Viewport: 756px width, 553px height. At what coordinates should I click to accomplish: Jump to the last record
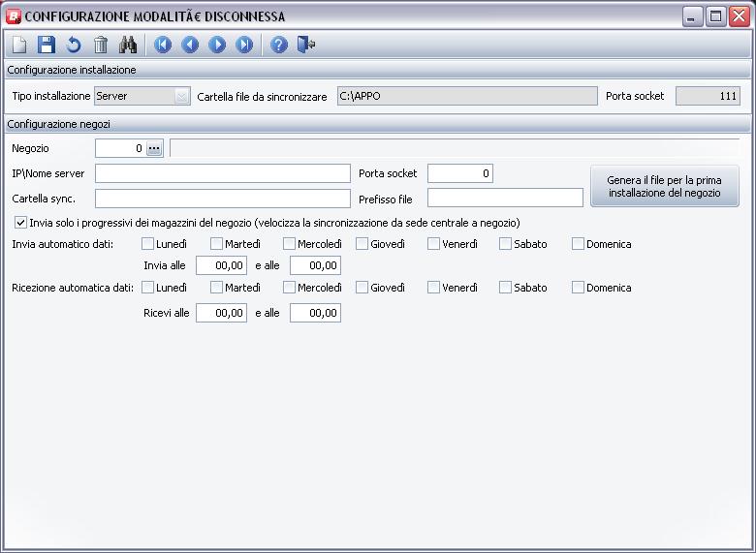click(x=244, y=45)
